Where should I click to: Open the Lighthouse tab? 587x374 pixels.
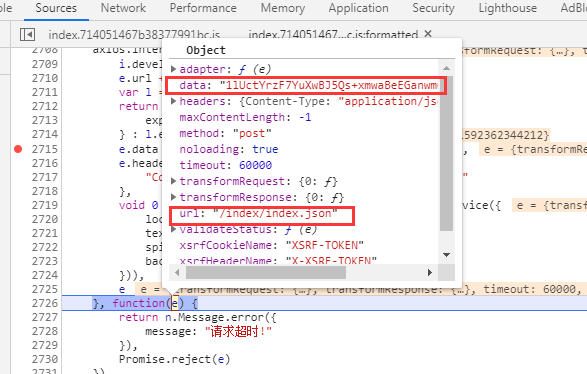pos(508,8)
